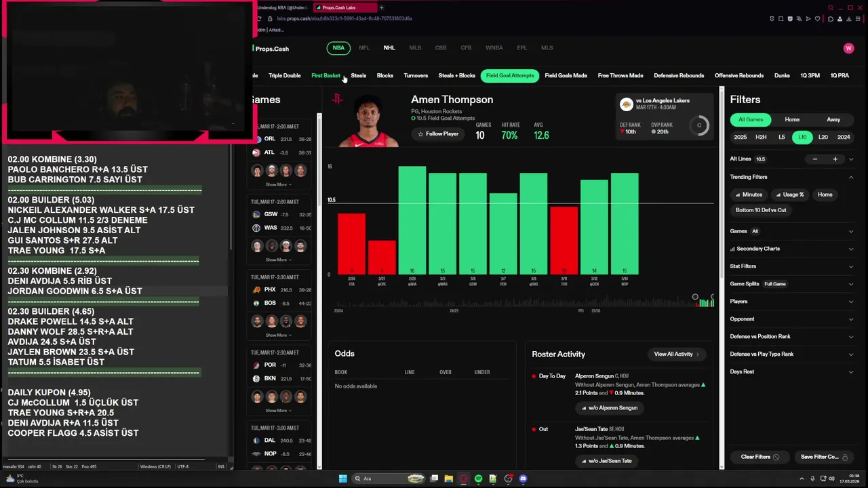Viewport: 868px width, 488px height.
Task: Select the Steals stat tab
Action: [x=359, y=76]
